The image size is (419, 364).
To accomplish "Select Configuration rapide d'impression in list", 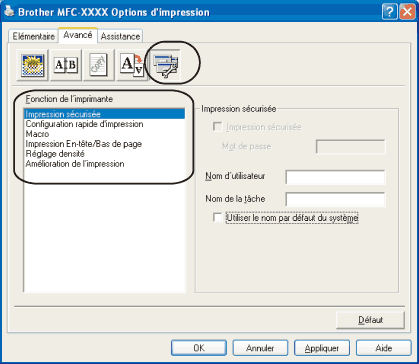I will (x=85, y=124).
